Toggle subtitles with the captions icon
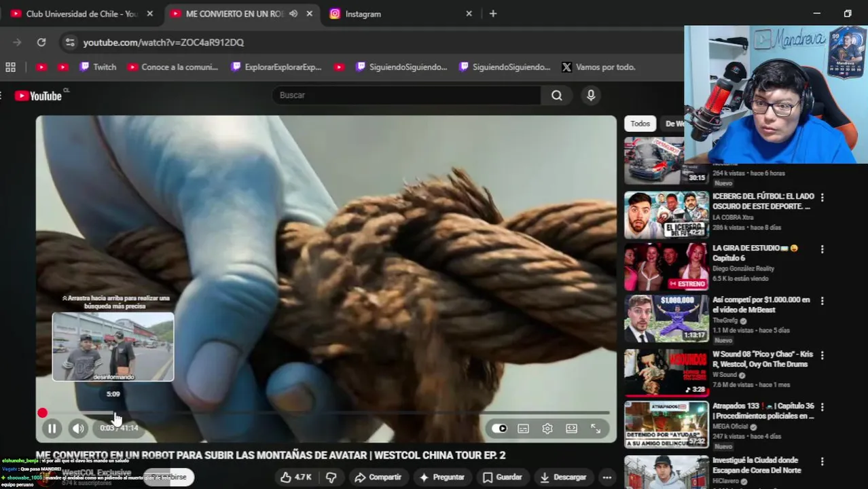The image size is (868, 489). point(523,429)
